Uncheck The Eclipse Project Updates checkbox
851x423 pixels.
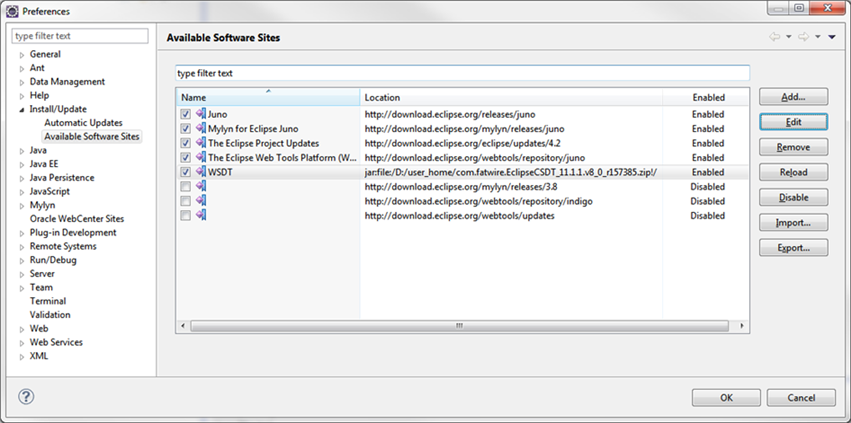pos(186,143)
